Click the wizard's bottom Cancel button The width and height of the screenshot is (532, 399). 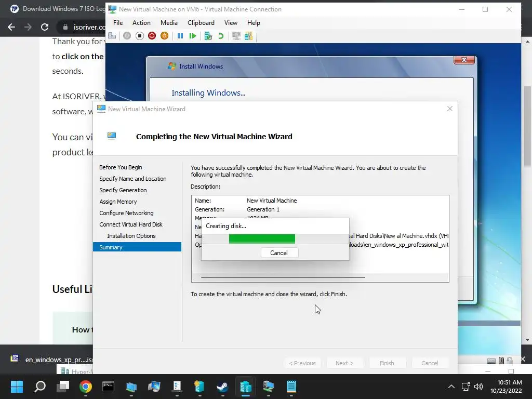click(430, 363)
